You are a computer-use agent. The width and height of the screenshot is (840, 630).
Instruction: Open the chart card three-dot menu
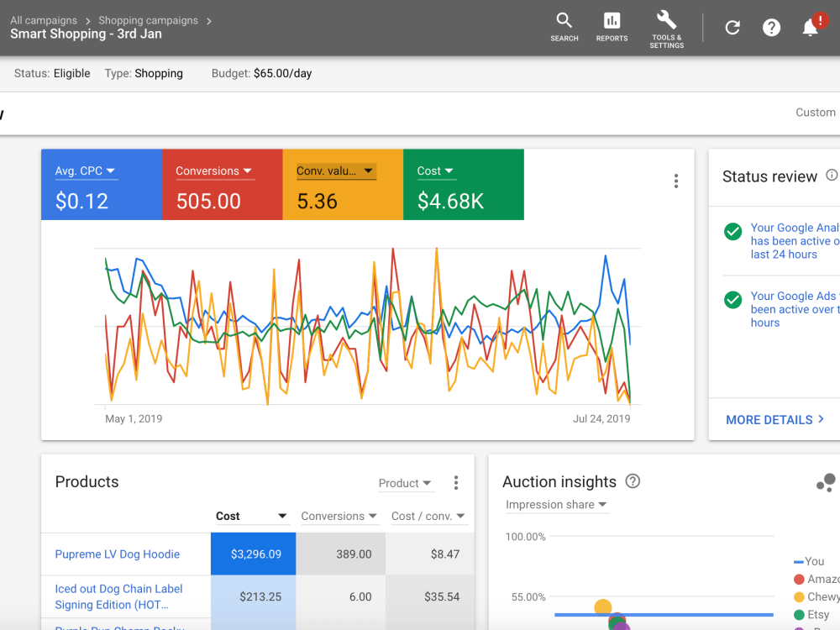(x=676, y=181)
